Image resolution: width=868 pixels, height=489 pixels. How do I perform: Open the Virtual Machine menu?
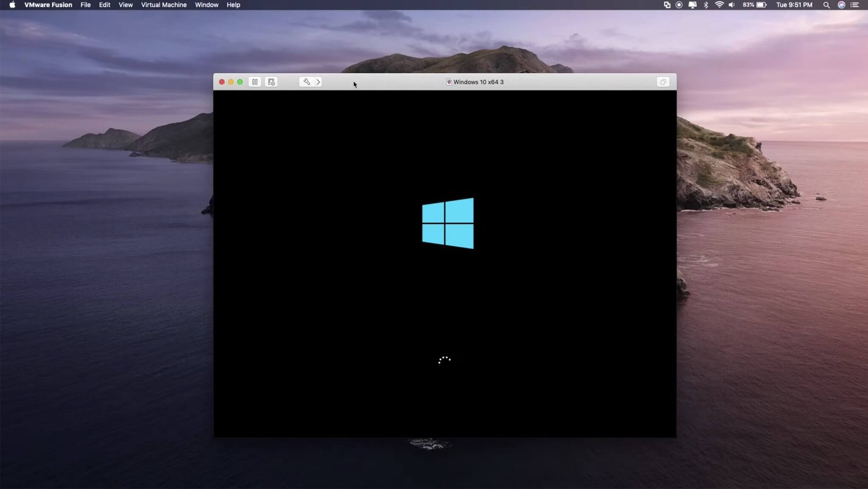pyautogui.click(x=163, y=5)
